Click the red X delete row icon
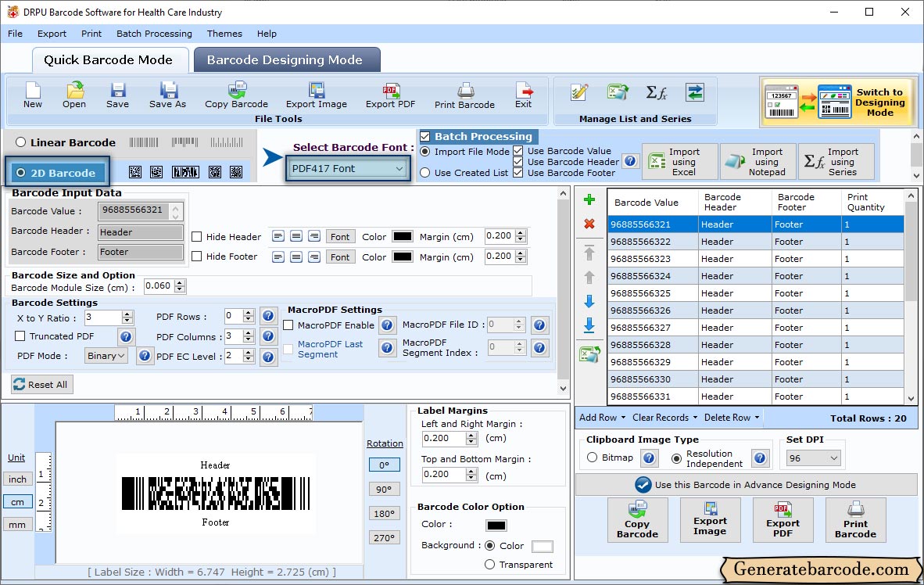Viewport: 924px width, 585px height. 589,224
